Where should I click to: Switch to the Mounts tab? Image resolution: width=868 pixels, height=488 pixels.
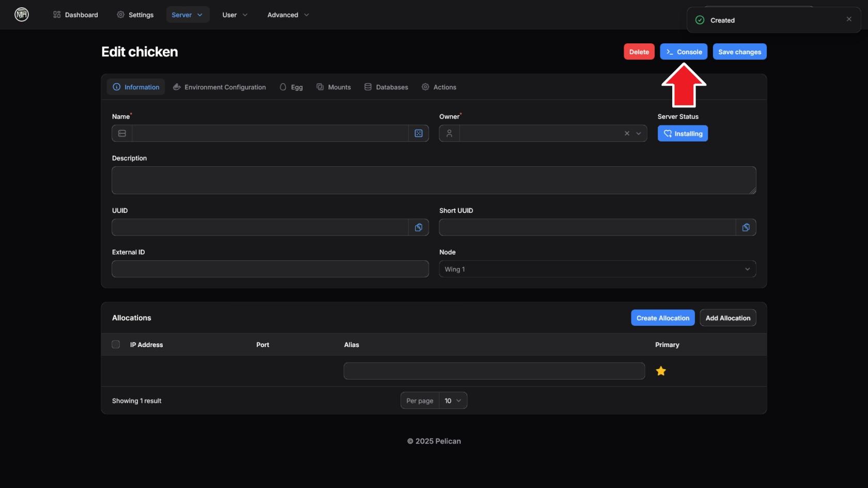coord(334,87)
